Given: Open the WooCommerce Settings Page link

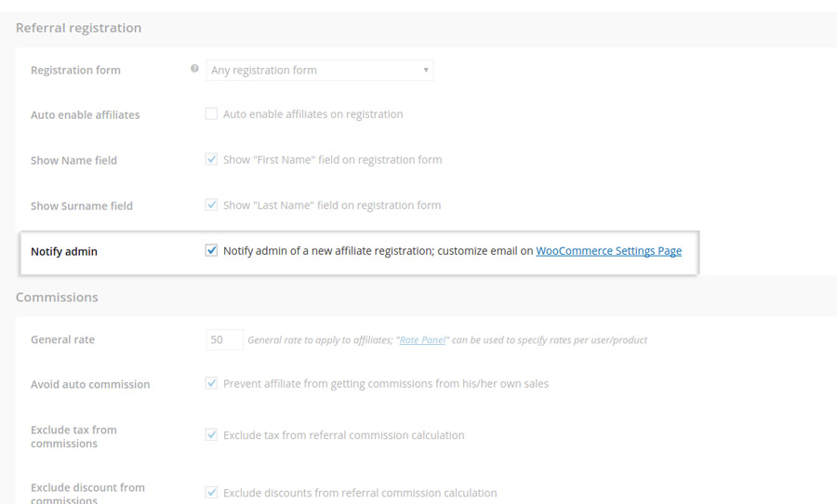Looking at the screenshot, I should 608,251.
